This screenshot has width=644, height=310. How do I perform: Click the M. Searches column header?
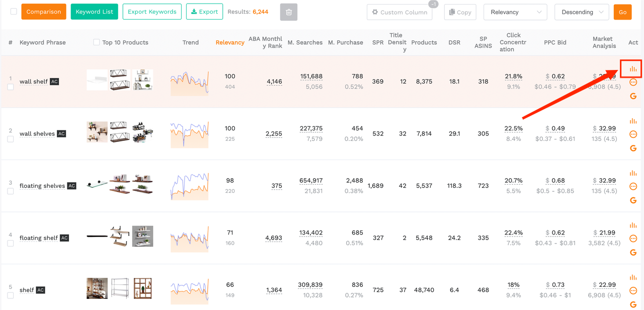[x=305, y=42]
